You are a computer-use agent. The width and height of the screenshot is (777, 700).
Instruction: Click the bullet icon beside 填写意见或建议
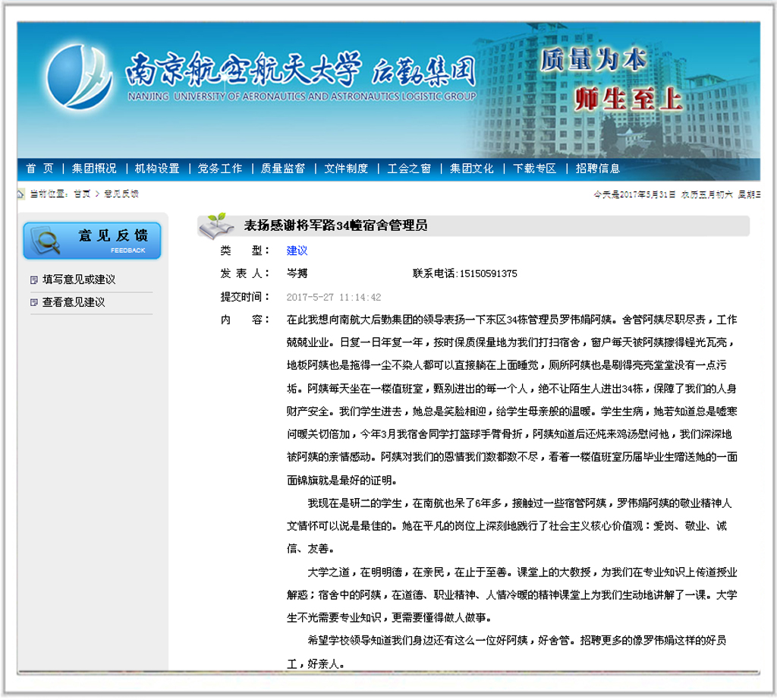pos(33,280)
